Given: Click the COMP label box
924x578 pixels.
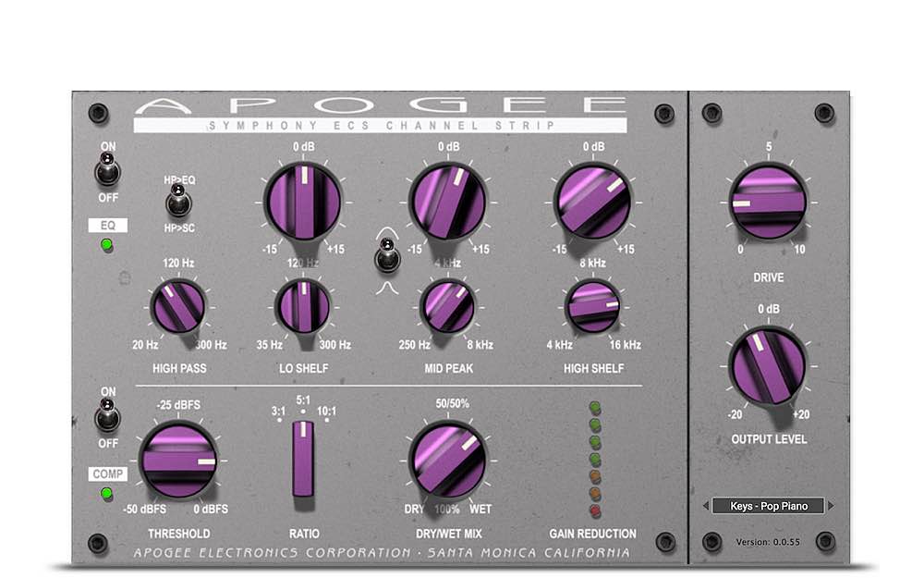Looking at the screenshot, I should 108,473.
